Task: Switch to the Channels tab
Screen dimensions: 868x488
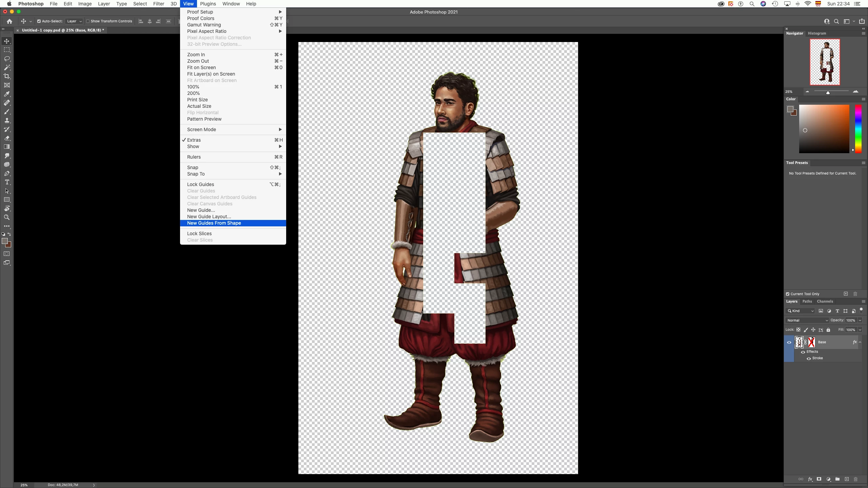Action: (x=825, y=301)
